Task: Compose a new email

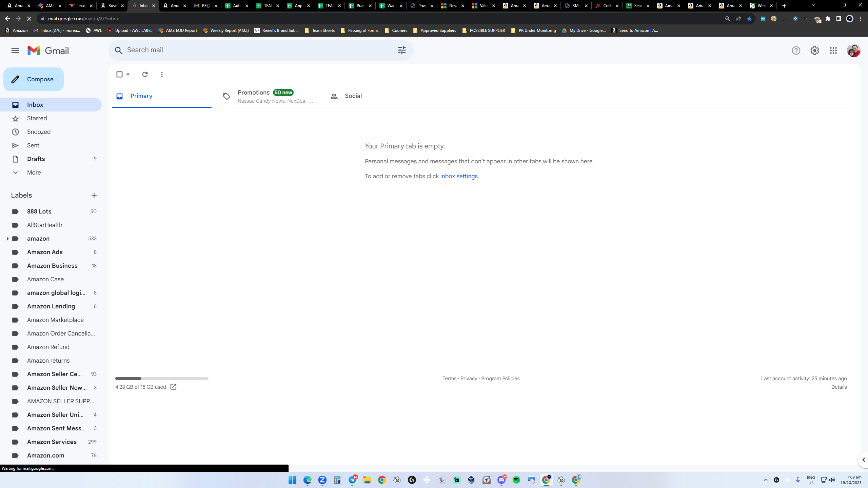Action: (34, 79)
